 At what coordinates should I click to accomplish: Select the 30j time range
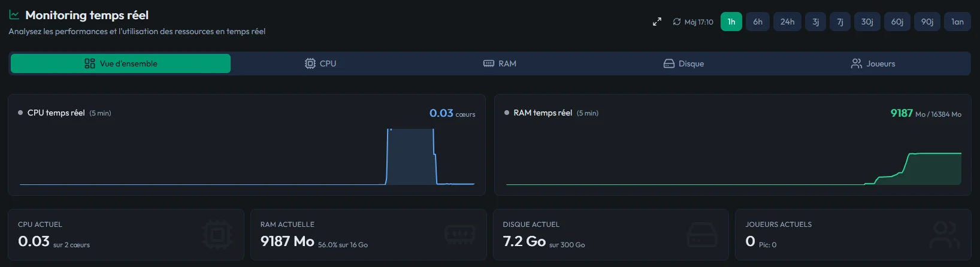(867, 22)
